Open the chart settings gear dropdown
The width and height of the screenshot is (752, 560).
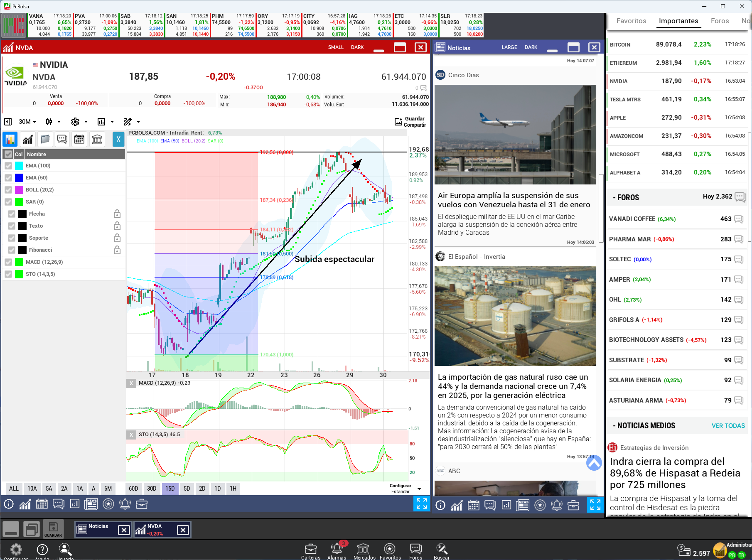[x=79, y=122]
